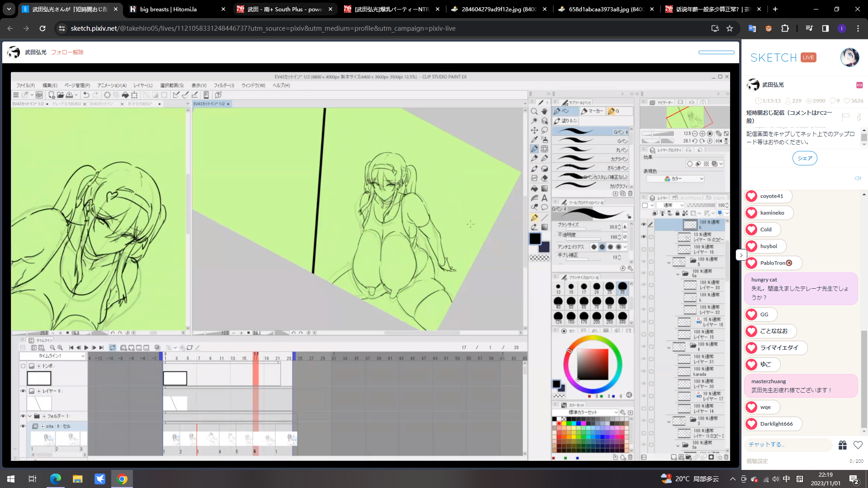Collapse layer folder 5
Image resolution: width=868 pixels, height=488 pixels.
[x=669, y=262]
